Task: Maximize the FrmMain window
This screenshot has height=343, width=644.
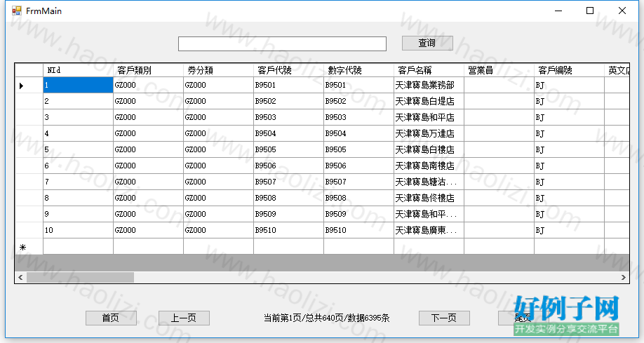Action: (x=590, y=11)
